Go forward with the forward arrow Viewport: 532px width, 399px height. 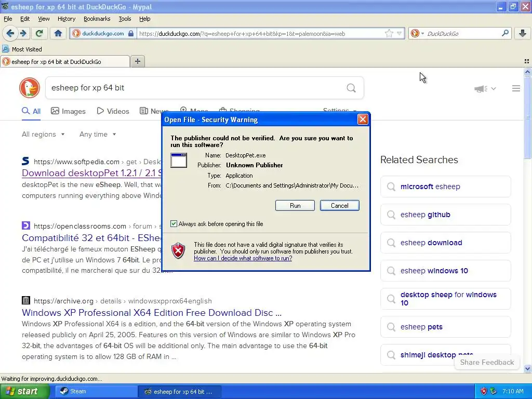tap(23, 33)
